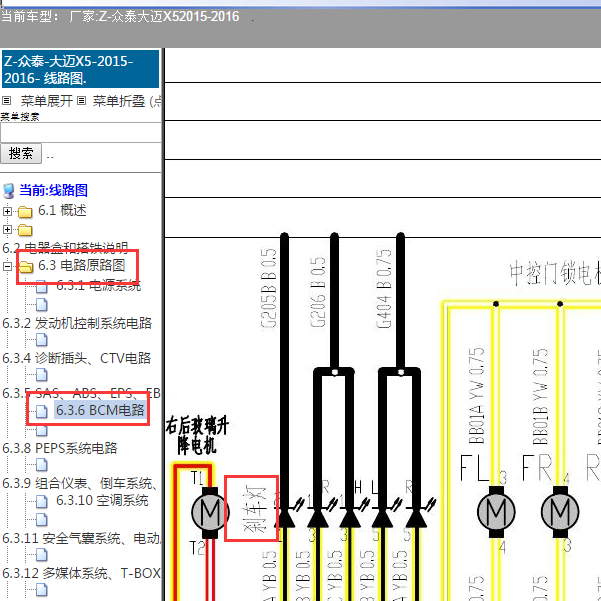
Task: Select 6.3.6 BCM电路 tree item
Action: pos(100,410)
